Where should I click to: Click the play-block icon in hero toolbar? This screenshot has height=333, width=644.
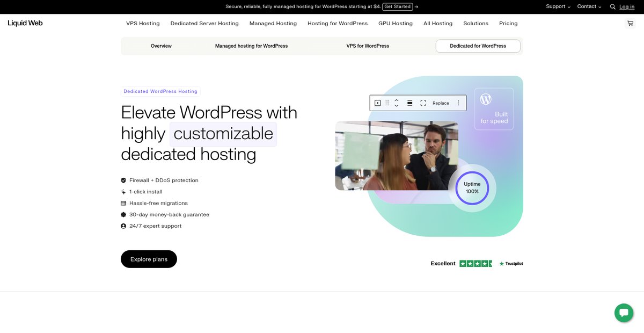(378, 103)
